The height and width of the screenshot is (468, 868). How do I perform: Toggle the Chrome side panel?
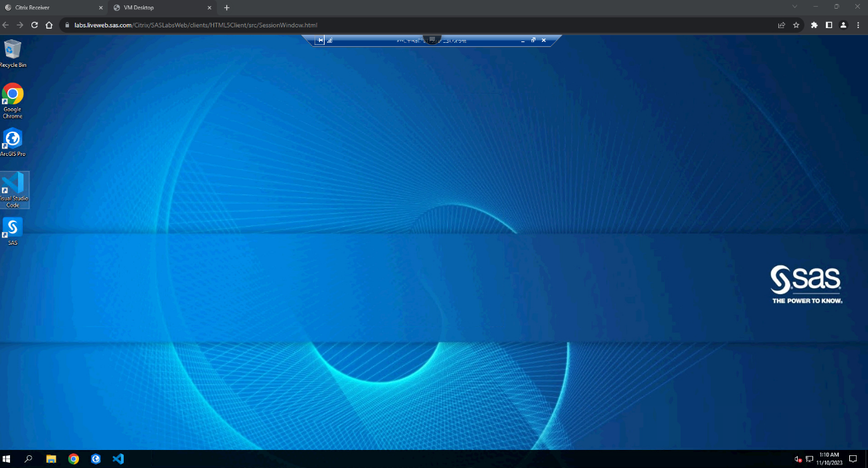pos(829,24)
